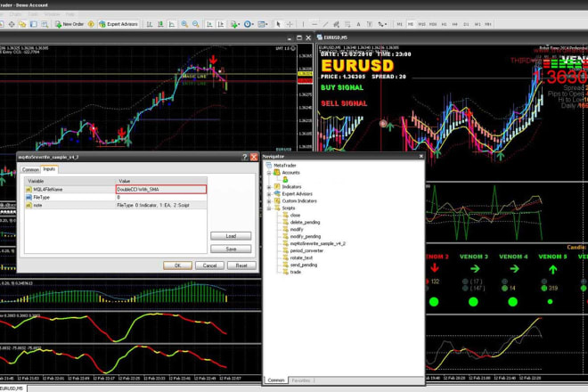Confirm the dialog with OK
This screenshot has width=588, height=392.
[x=178, y=265]
